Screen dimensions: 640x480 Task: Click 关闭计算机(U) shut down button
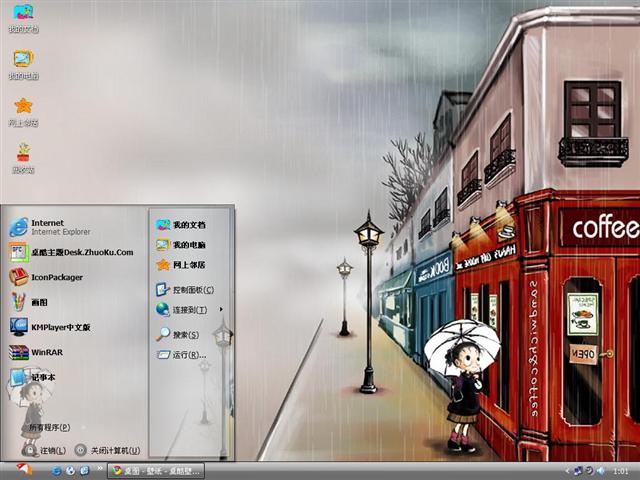[x=108, y=450]
